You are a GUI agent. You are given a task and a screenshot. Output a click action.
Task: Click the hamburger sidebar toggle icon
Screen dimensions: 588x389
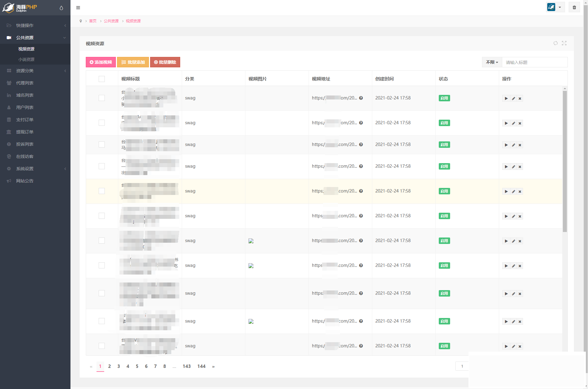click(78, 8)
